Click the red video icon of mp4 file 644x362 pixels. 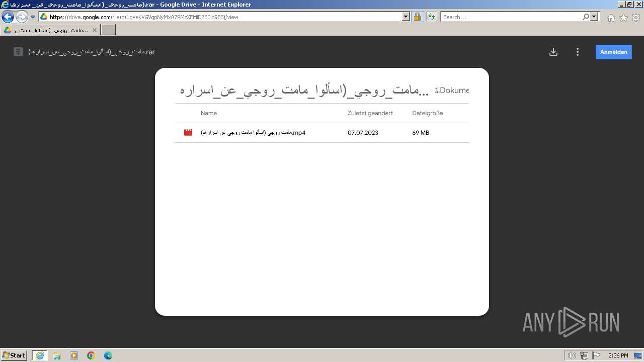pyautogui.click(x=188, y=133)
